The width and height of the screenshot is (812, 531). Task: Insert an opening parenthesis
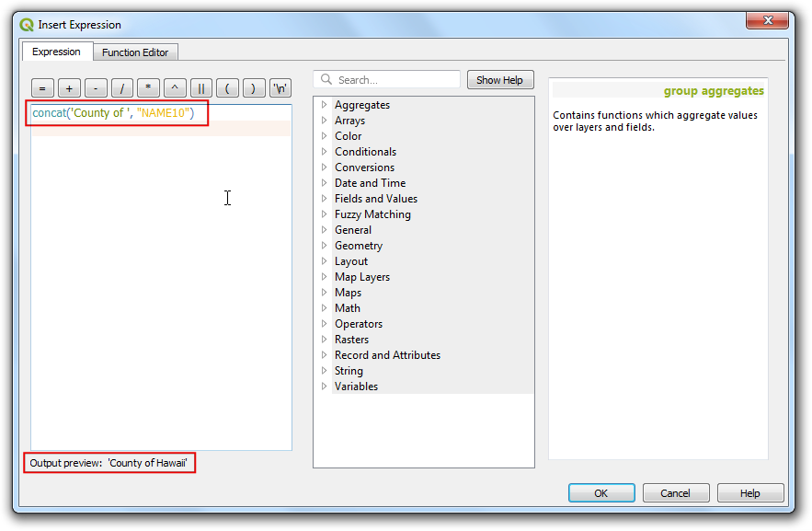pyautogui.click(x=227, y=88)
